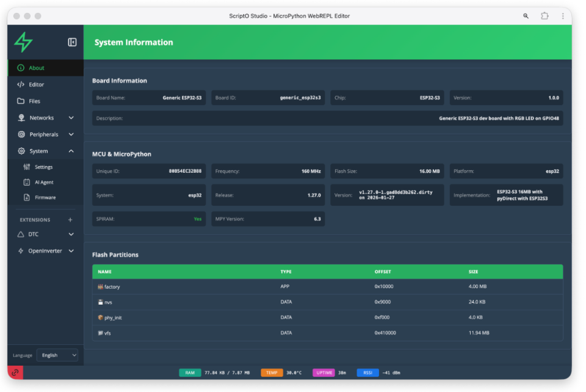586x392 pixels.
Task: Click the red connection link icon
Action: click(x=15, y=372)
